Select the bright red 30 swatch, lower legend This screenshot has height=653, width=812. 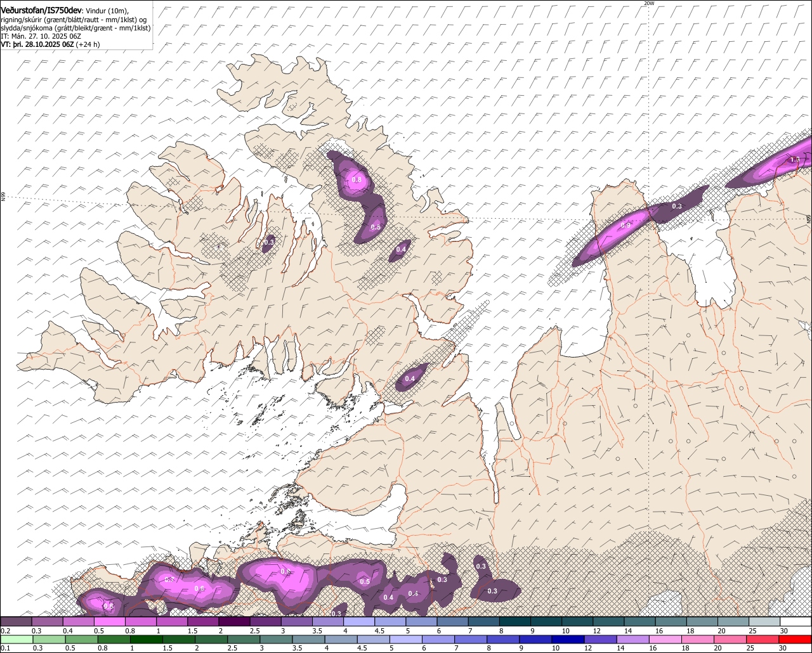796,640
